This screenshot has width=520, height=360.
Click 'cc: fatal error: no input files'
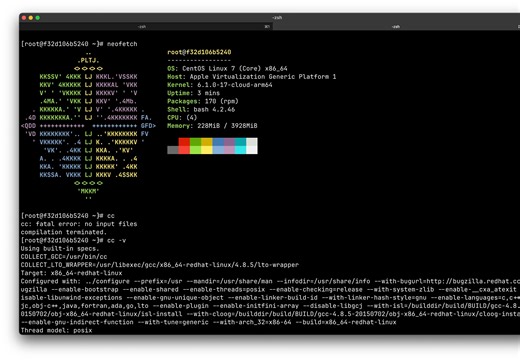point(79,224)
